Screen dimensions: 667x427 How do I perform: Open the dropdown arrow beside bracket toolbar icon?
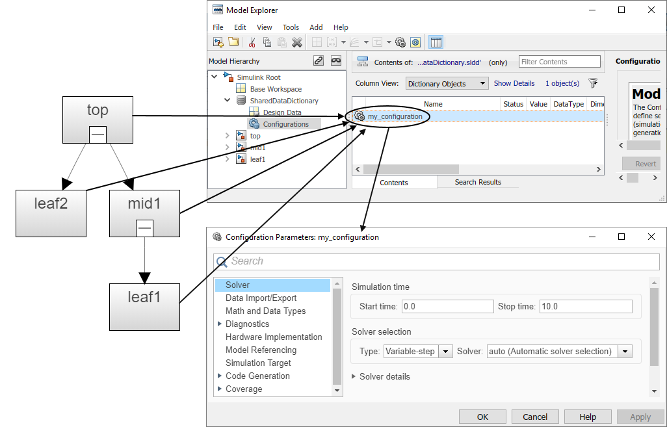343,42
